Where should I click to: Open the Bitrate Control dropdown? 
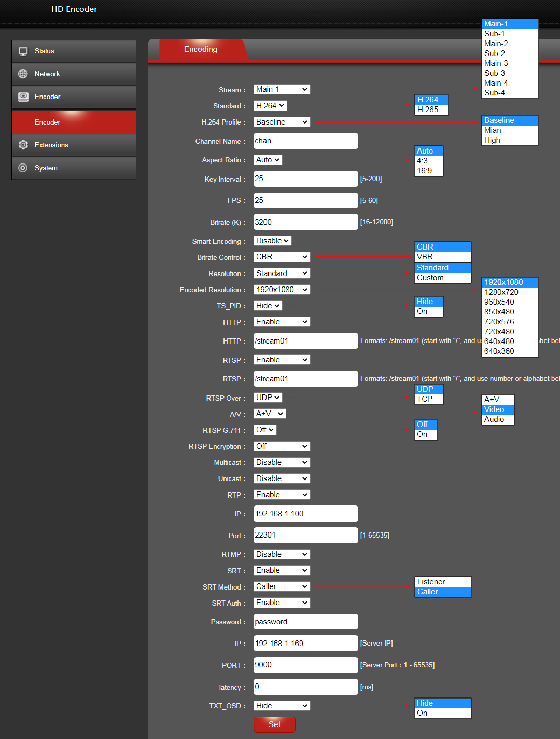(281, 256)
